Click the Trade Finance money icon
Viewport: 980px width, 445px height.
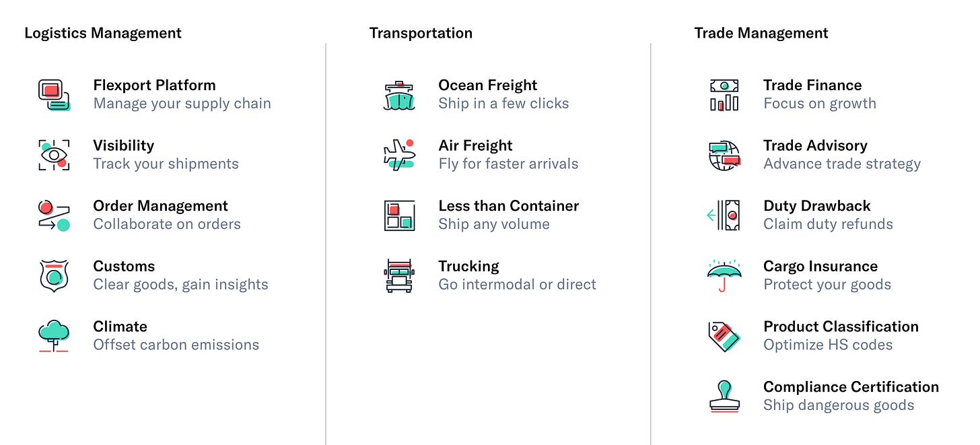point(724,94)
